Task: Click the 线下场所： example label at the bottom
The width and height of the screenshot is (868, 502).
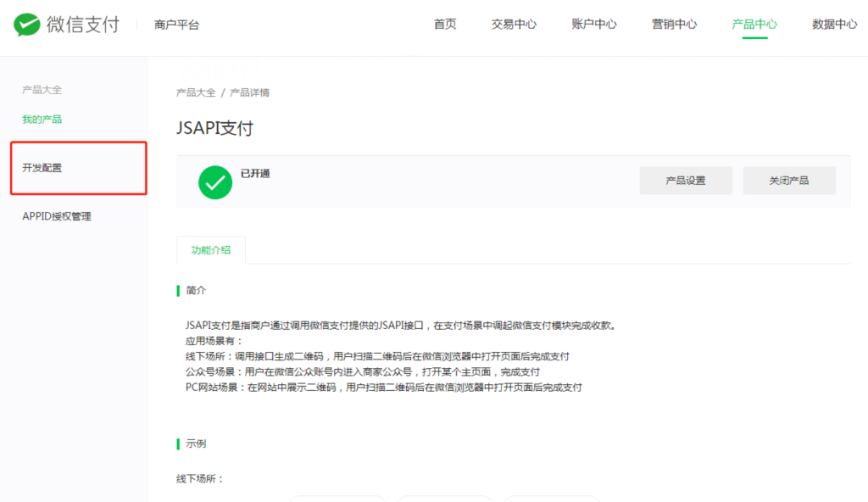Action: point(200,479)
